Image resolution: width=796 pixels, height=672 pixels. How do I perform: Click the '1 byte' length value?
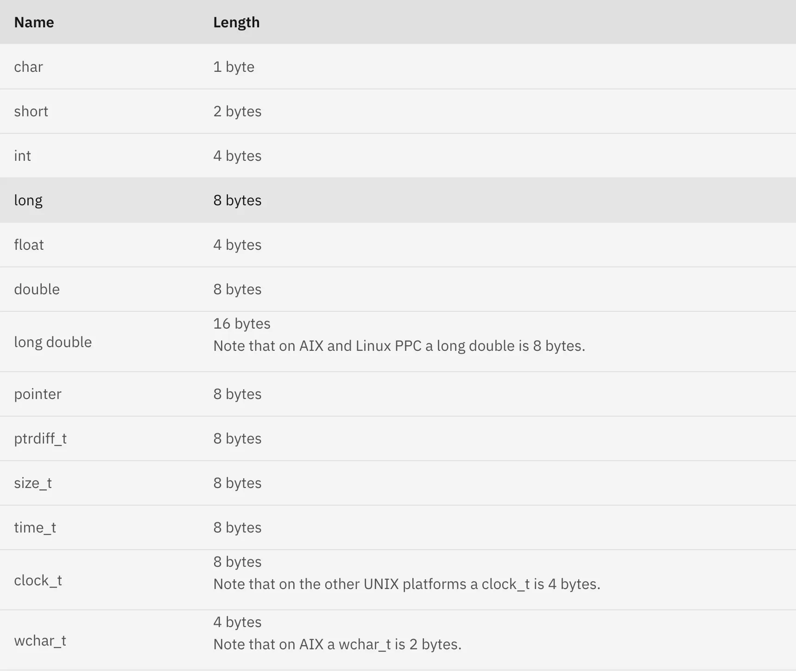[234, 67]
